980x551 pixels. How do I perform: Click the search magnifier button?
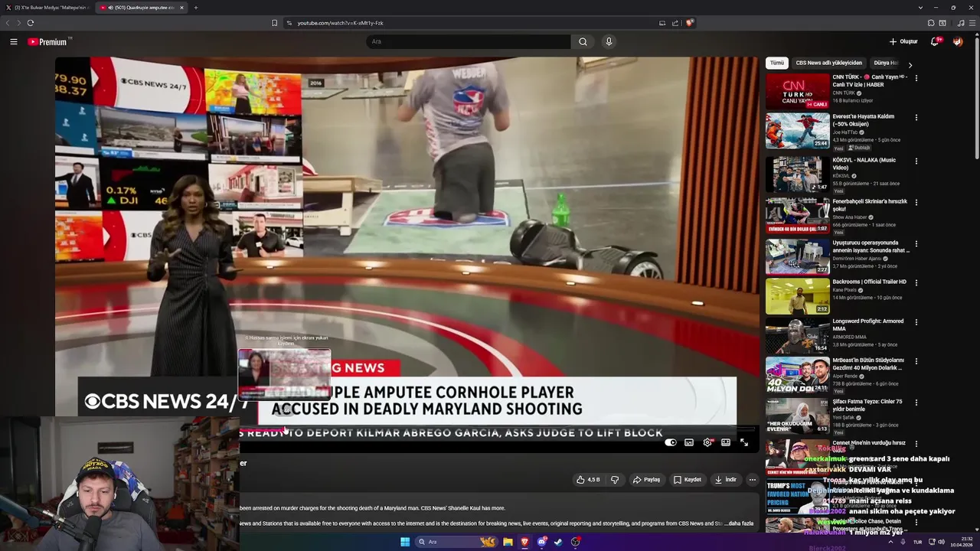pos(583,42)
